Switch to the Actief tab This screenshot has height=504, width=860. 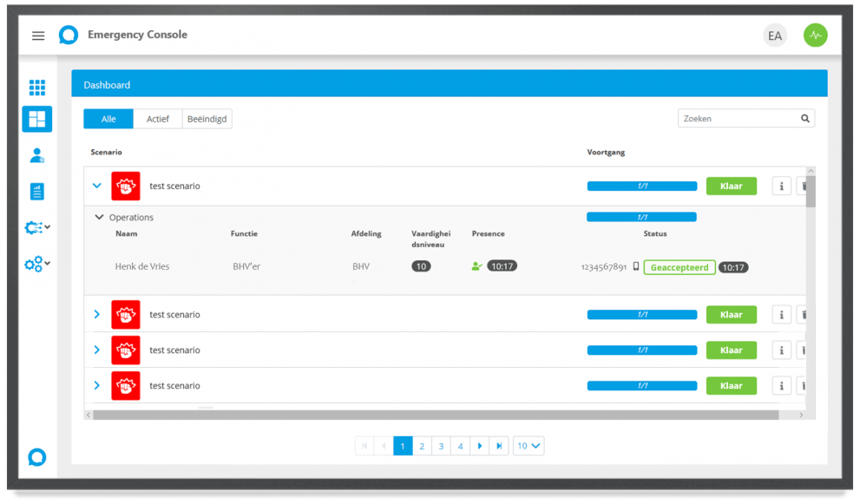(x=158, y=119)
